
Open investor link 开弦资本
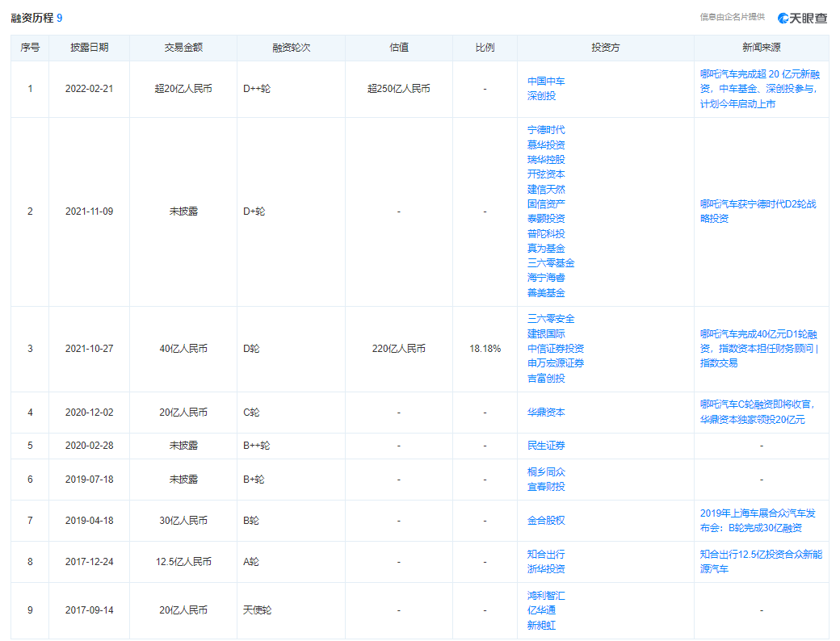coord(546,174)
